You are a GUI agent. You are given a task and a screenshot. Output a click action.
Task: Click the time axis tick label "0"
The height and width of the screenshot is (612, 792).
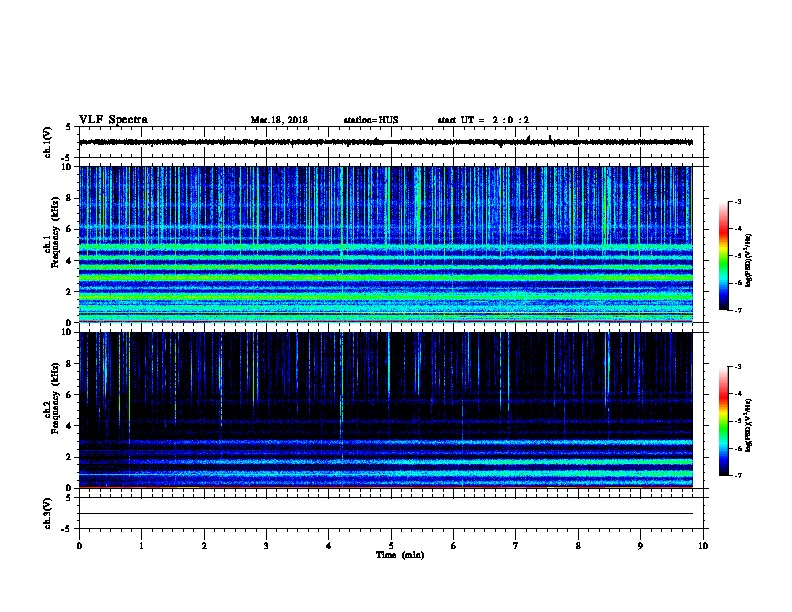[79, 545]
